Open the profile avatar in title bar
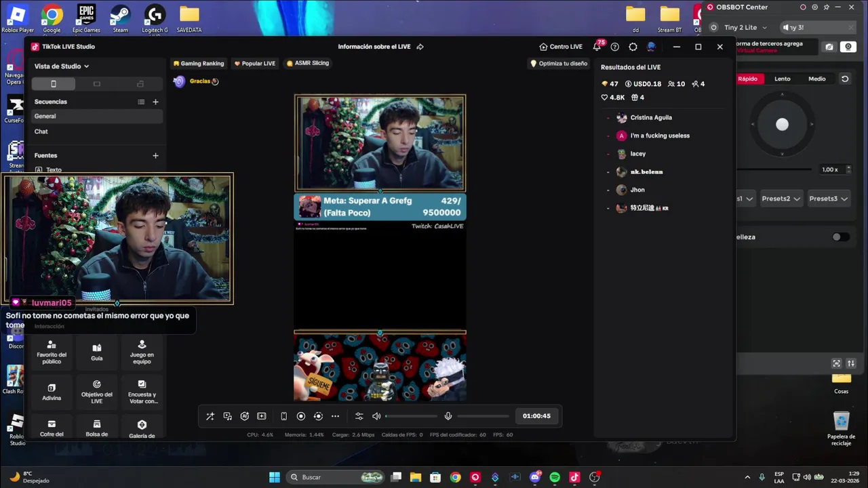The image size is (868, 488). click(x=651, y=47)
